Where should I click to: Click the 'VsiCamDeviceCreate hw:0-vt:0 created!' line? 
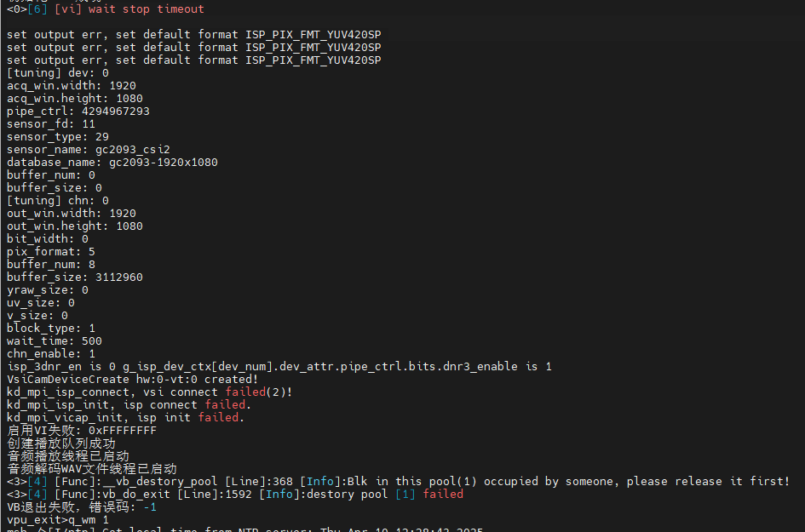pyautogui.click(x=131, y=380)
